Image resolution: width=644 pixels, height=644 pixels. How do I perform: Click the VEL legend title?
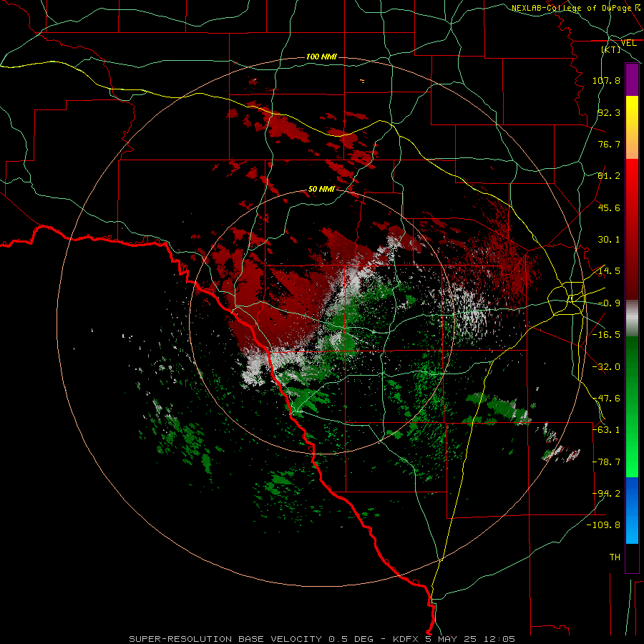tap(629, 43)
